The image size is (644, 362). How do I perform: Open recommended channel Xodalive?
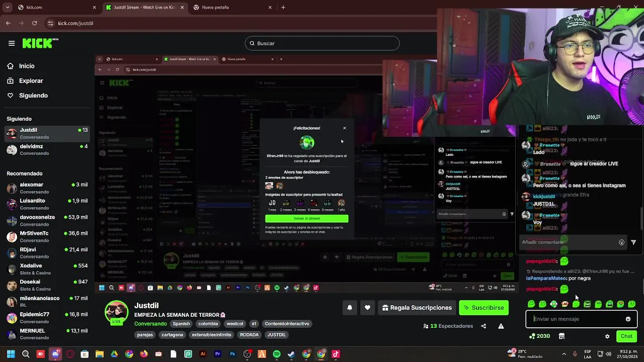tap(47, 268)
